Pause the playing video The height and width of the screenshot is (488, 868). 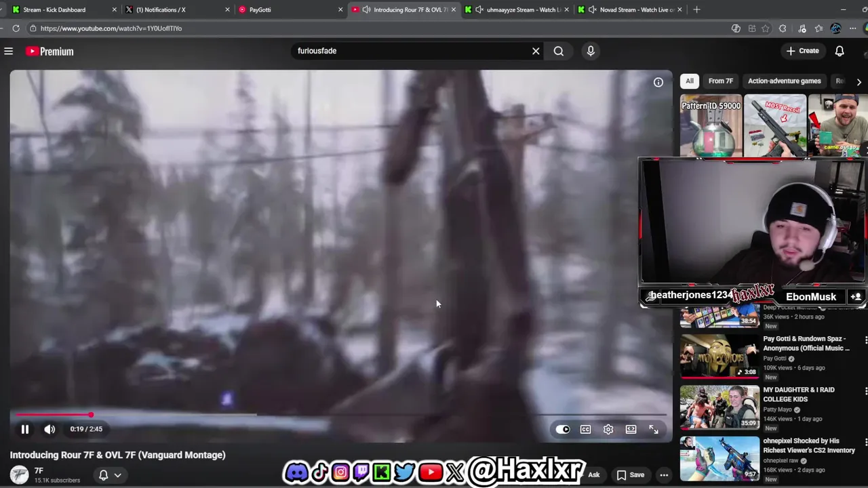[25, 429]
